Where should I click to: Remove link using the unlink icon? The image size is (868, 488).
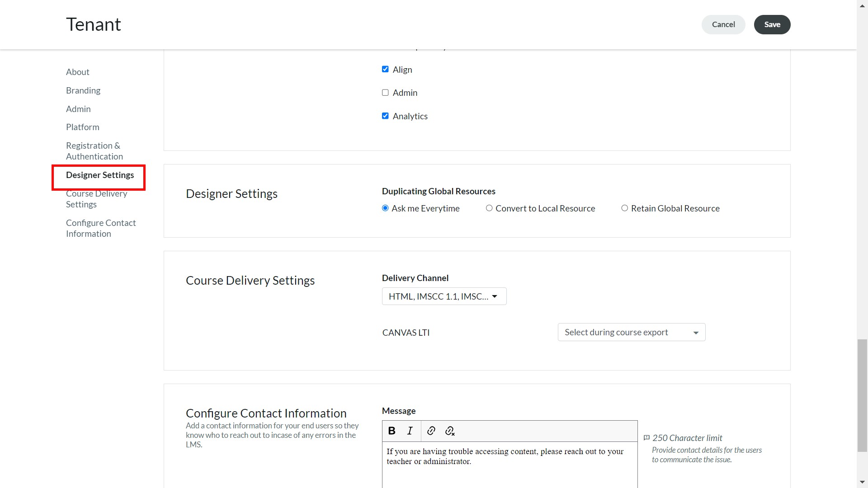tap(450, 431)
